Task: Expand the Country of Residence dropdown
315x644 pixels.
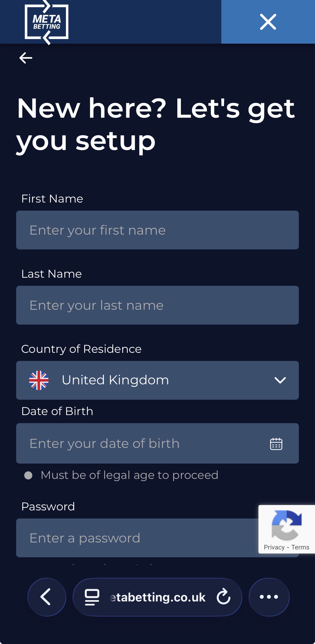Action: click(157, 380)
